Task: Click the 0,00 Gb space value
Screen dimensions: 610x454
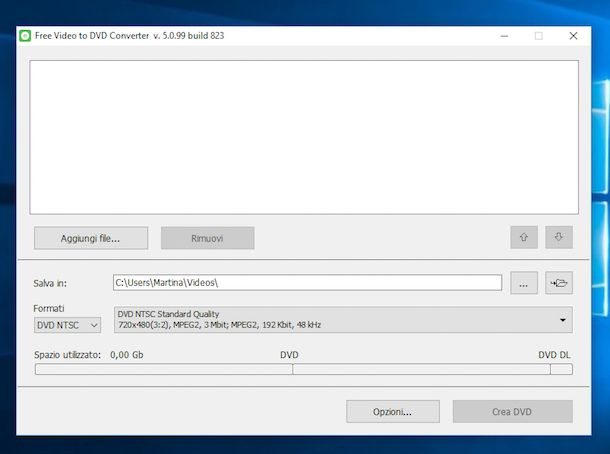Action: [127, 355]
